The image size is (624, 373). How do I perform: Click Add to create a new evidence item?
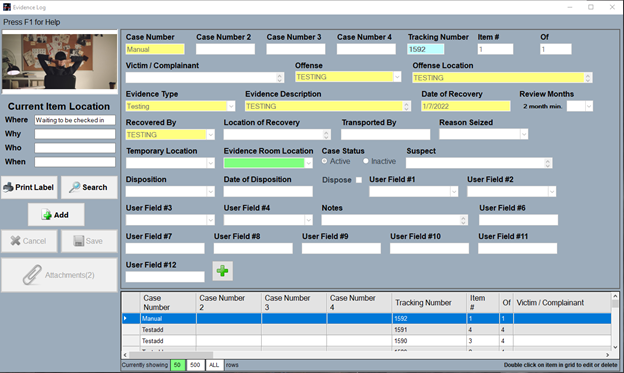56,215
